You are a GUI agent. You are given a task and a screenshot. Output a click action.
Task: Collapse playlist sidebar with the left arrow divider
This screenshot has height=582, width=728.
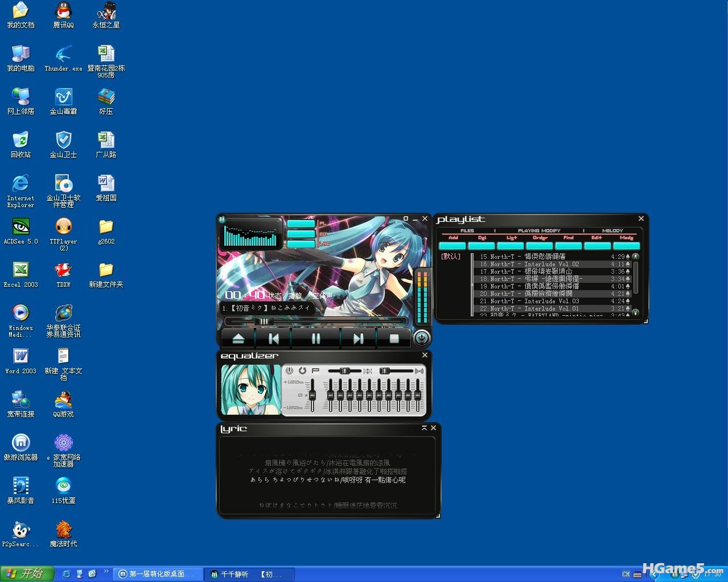point(472,284)
